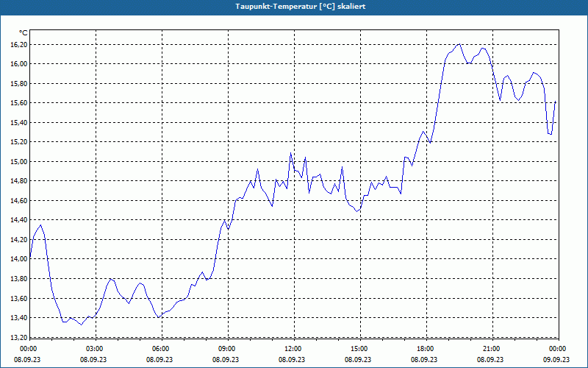Click the date '08.09.23' under 03:00
Screen dimensions: 588x368
(x=93, y=359)
